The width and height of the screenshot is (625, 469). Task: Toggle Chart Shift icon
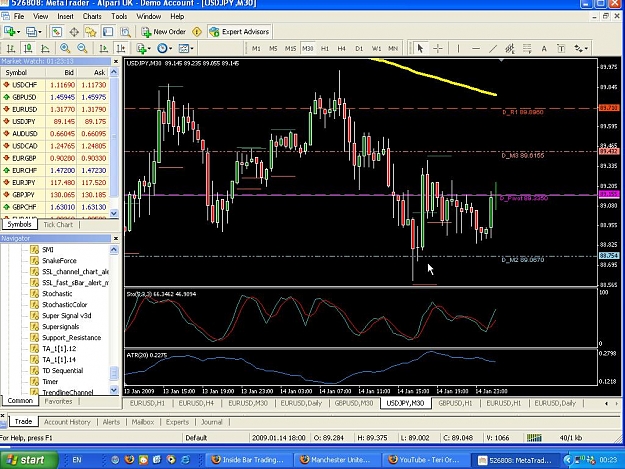coord(121,49)
